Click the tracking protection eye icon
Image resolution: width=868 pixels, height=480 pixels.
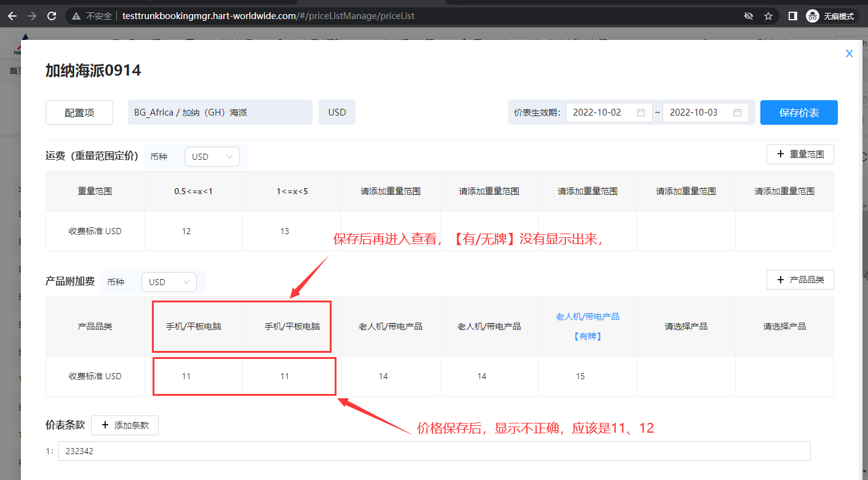[748, 16]
